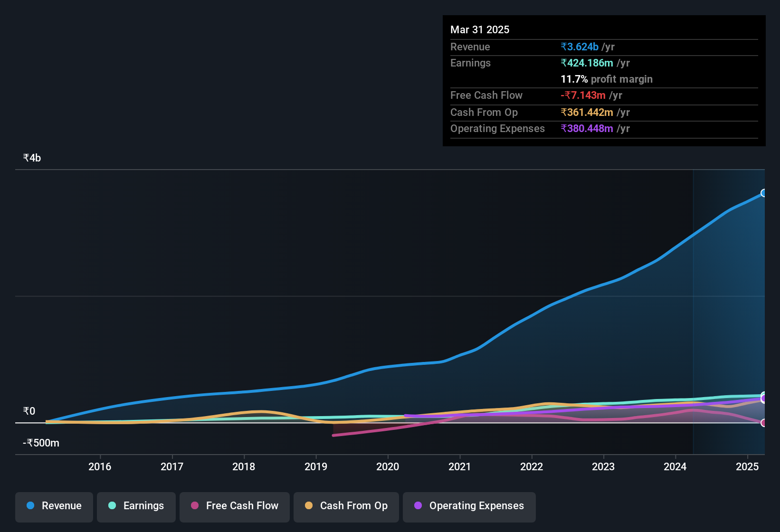
Task: Toggle Operating Expenses line visibility
Action: [469, 506]
